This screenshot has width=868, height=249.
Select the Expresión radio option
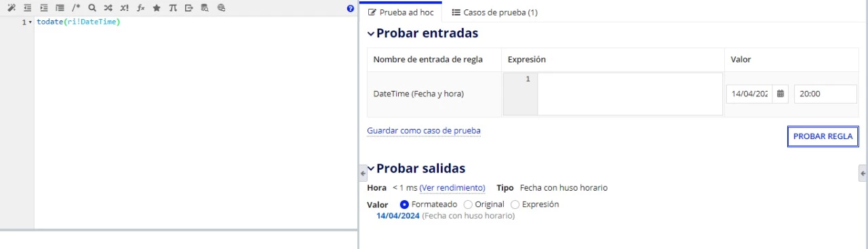click(515, 204)
